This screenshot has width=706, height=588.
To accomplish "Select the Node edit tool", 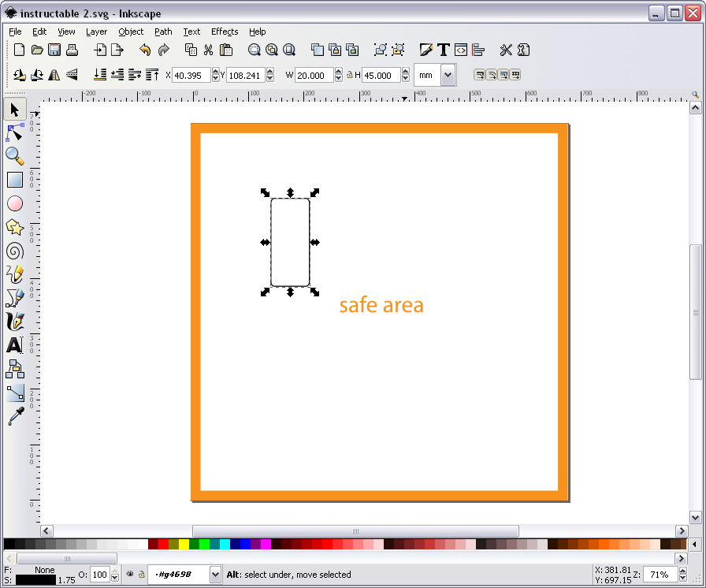I will click(x=15, y=133).
